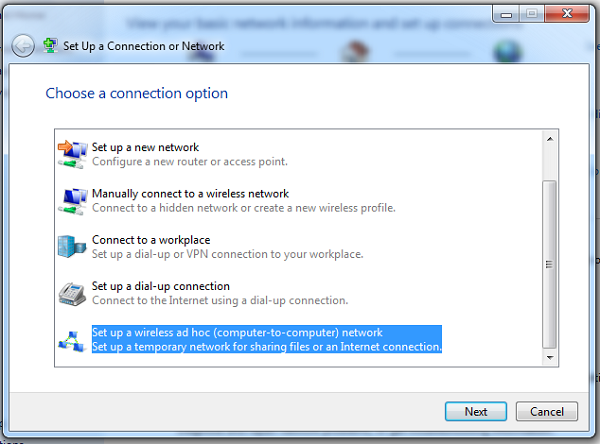Click the back arrow button
This screenshot has height=444, width=600.
pos(23,46)
